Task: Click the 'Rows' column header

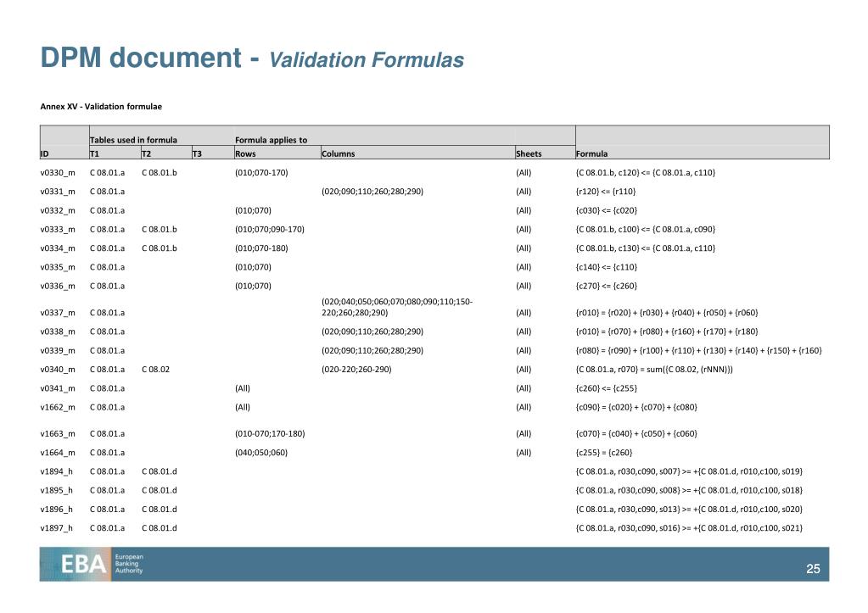Action: (245, 153)
